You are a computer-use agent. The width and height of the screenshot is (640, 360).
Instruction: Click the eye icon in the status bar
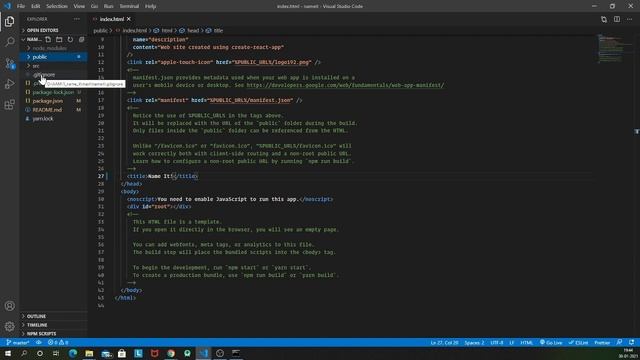[39, 342]
